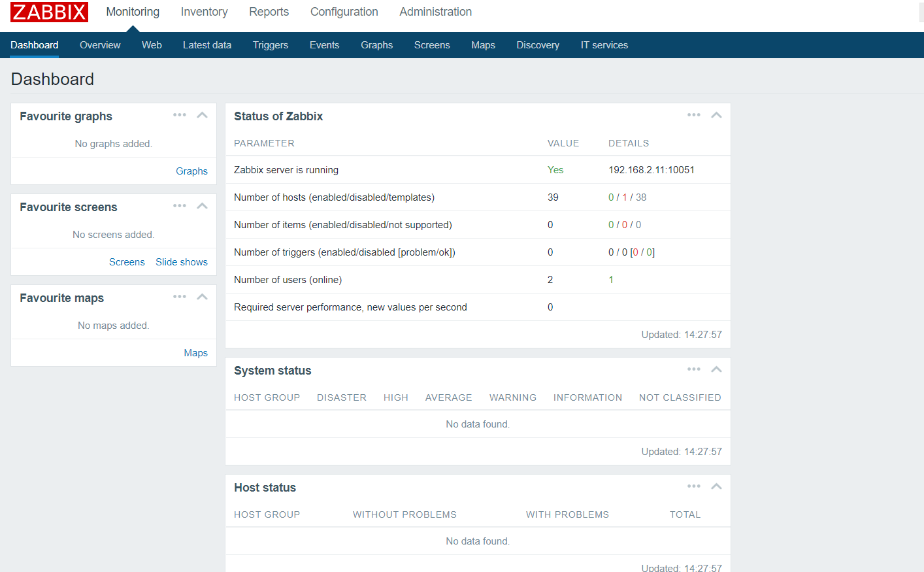924x572 pixels.
Task: Open the Triggers submenu tab
Action: (x=271, y=45)
